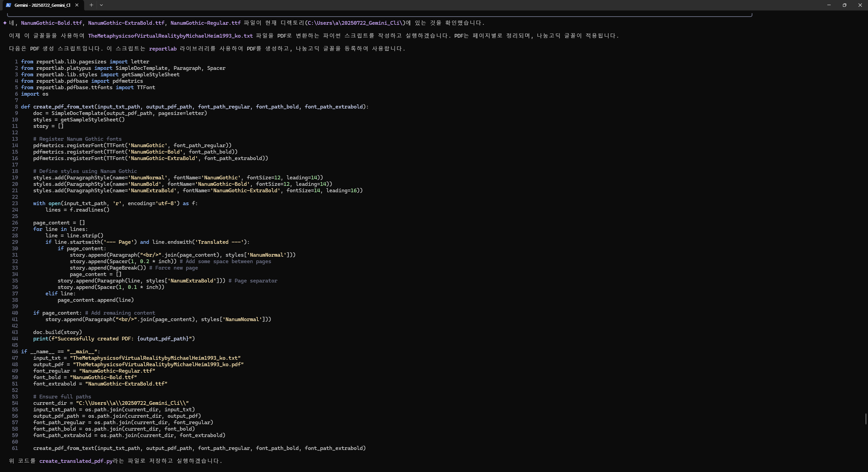Restore down the terminal window
The image size is (868, 472).
tap(844, 5)
